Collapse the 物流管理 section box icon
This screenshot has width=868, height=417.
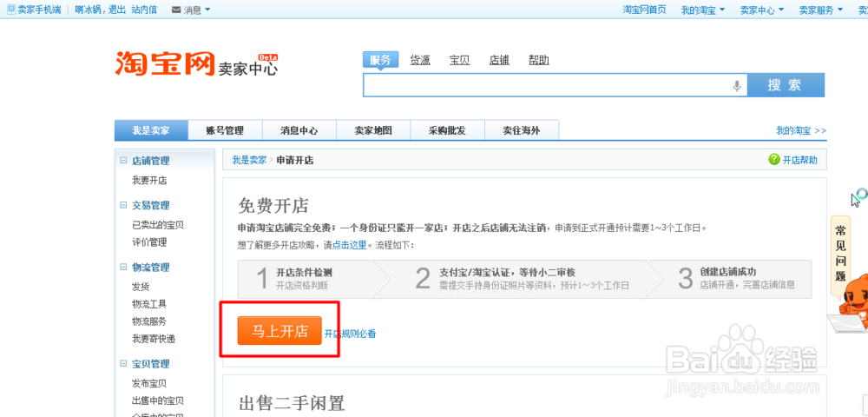123,267
